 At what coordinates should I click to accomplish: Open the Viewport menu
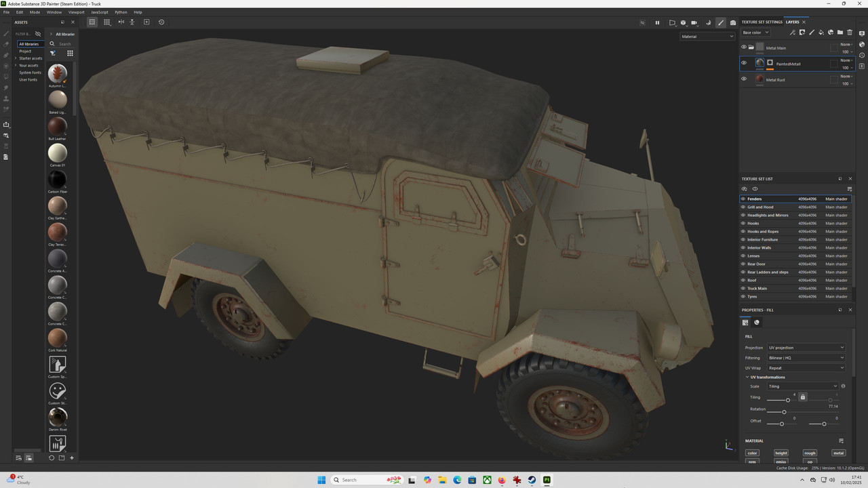pyautogui.click(x=76, y=12)
